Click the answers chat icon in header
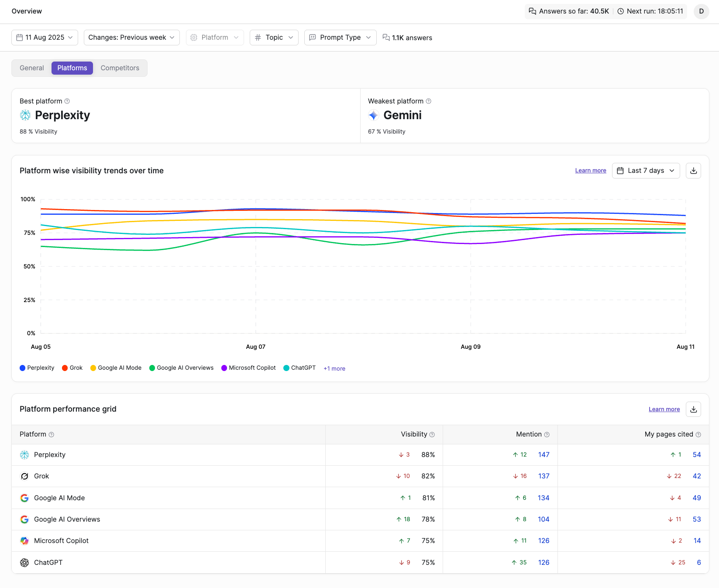 (533, 11)
